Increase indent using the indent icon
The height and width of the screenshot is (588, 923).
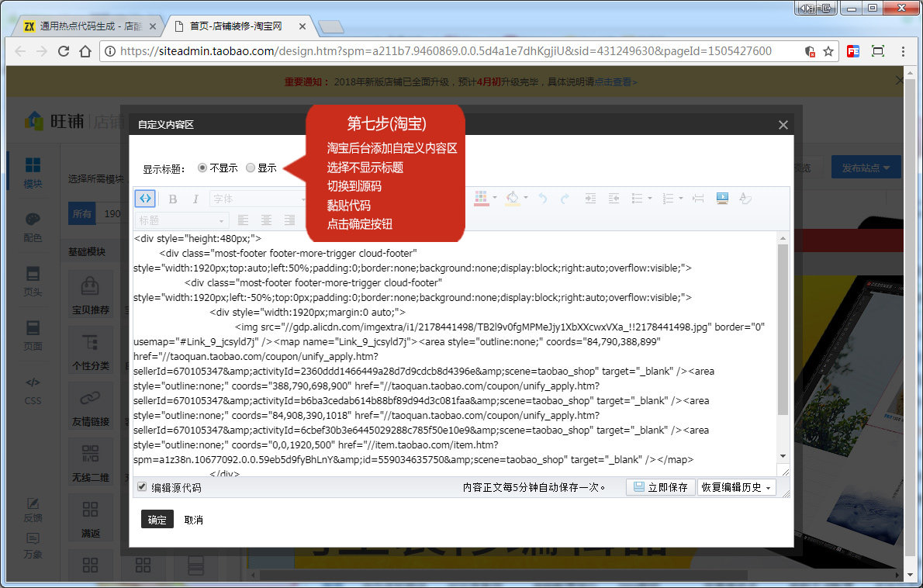point(590,199)
